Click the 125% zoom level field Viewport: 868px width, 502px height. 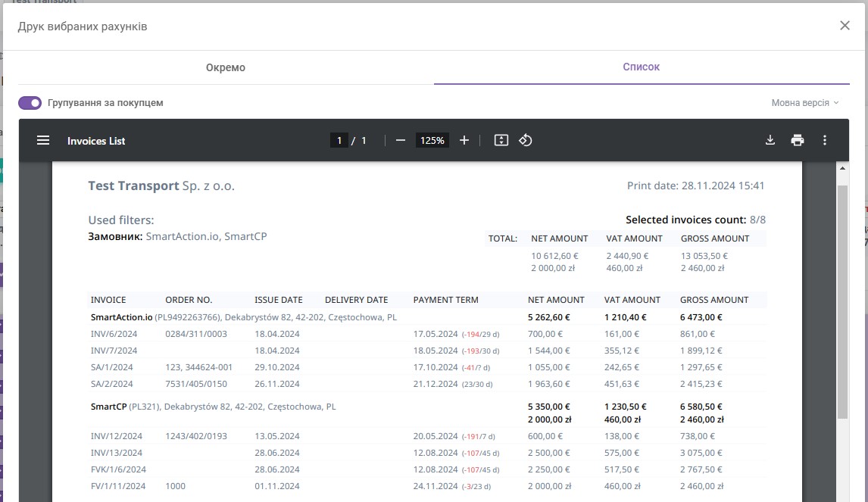[x=432, y=141]
